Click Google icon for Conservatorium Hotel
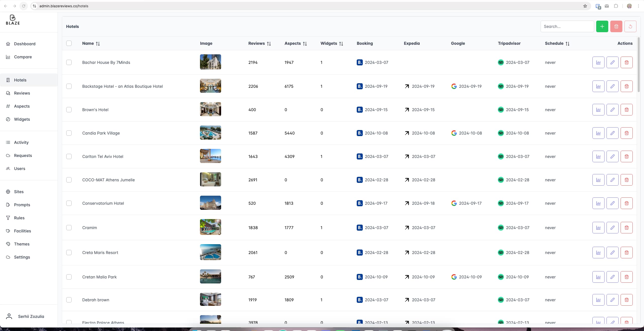 point(454,203)
